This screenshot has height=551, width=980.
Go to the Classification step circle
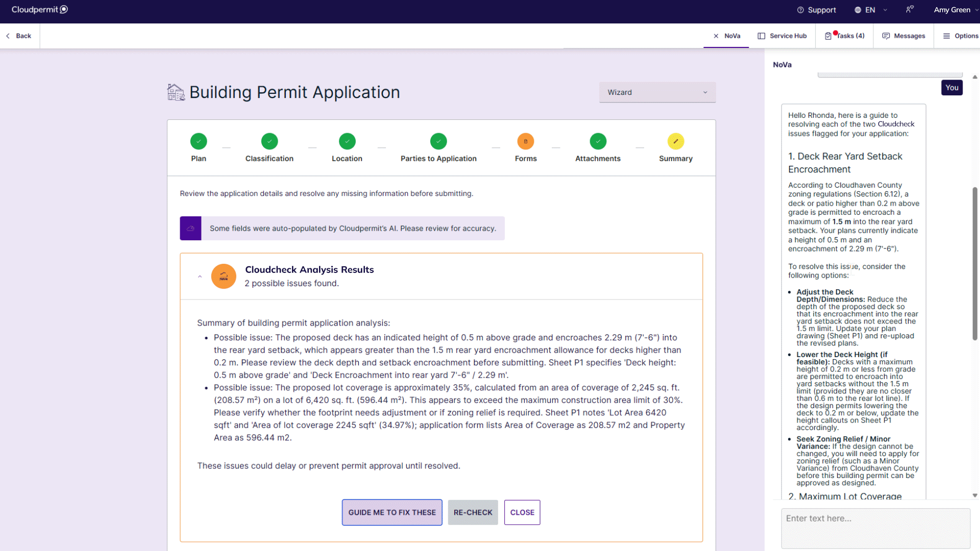pyautogui.click(x=269, y=141)
